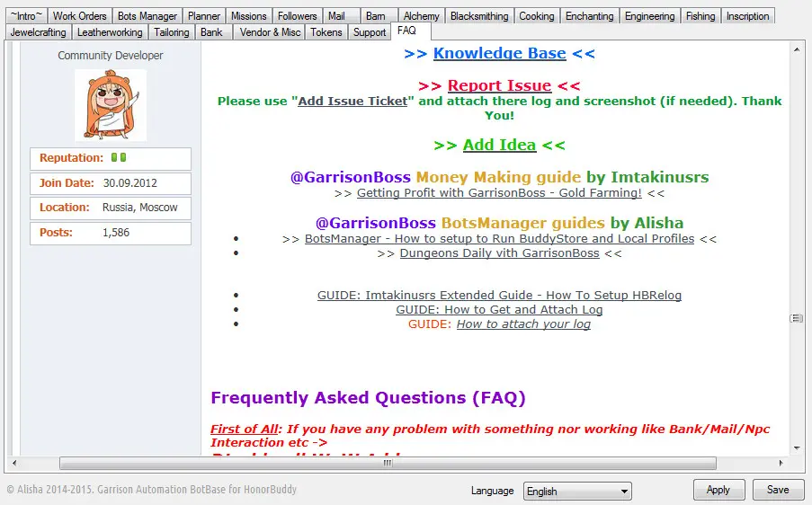Click the Save button
Viewport: 812px width, 505px height.
(x=778, y=490)
